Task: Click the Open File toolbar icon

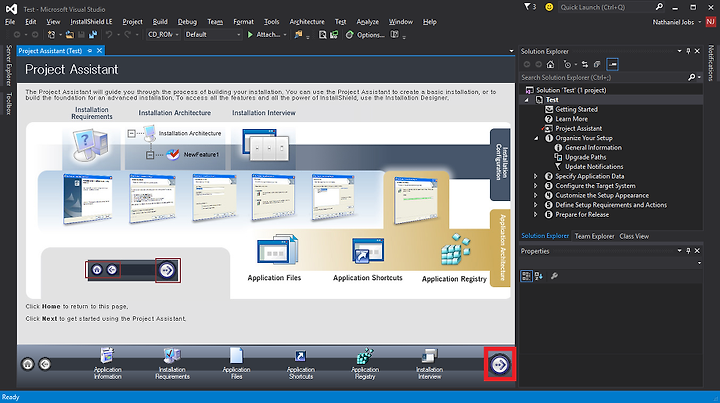Action: 69,34
